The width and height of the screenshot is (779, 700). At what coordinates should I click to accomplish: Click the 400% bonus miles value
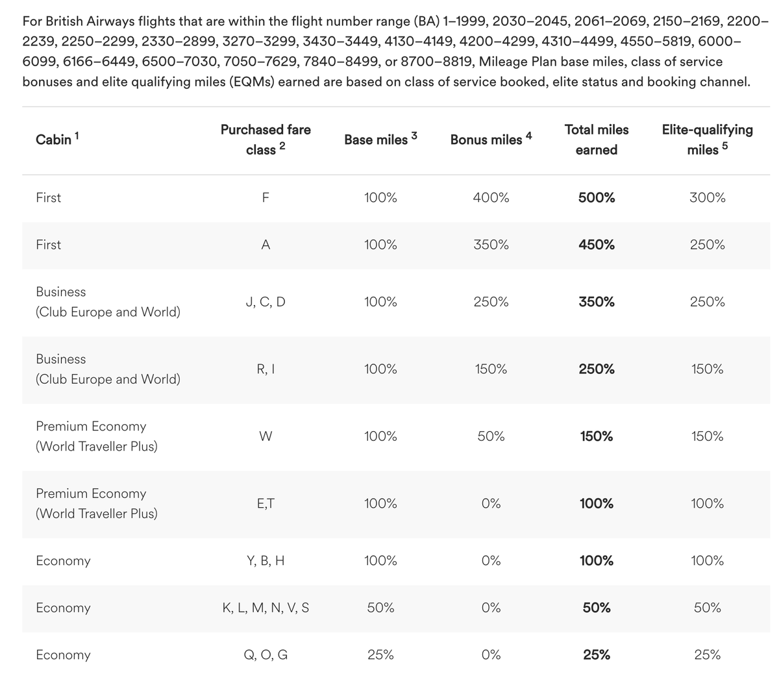491,198
